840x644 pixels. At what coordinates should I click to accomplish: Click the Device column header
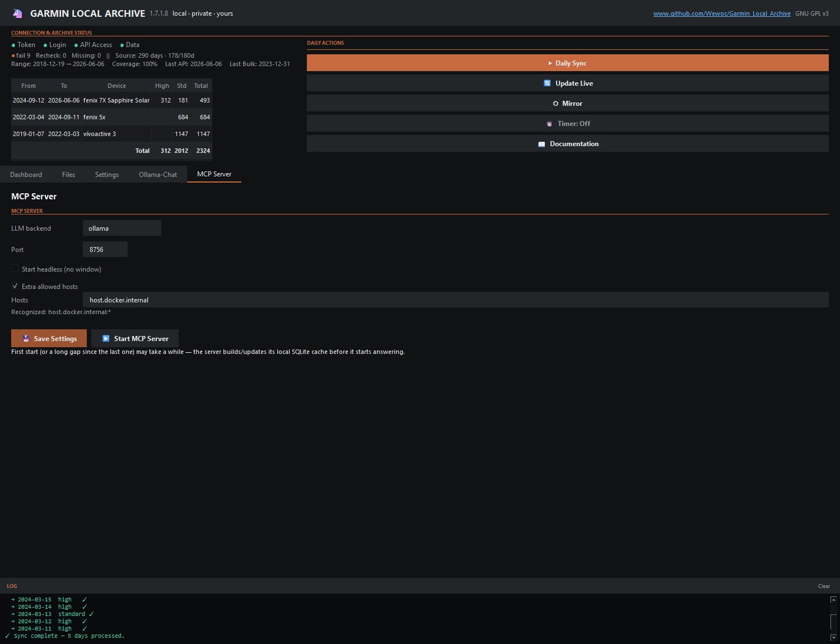click(x=116, y=86)
